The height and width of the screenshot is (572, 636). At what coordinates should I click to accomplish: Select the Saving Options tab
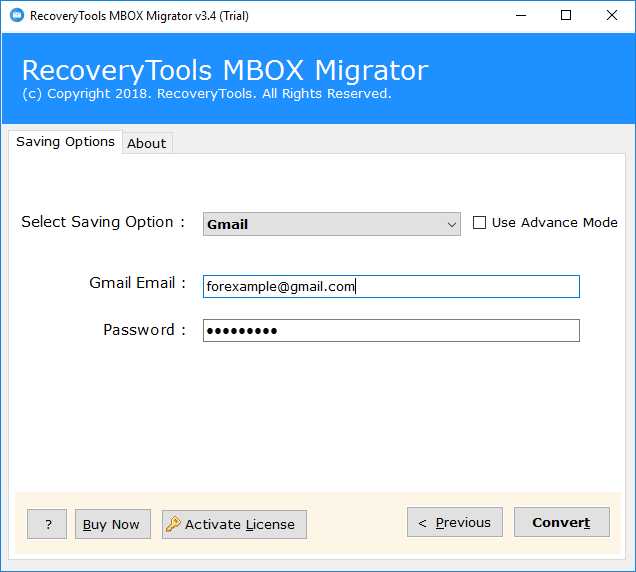click(65, 142)
